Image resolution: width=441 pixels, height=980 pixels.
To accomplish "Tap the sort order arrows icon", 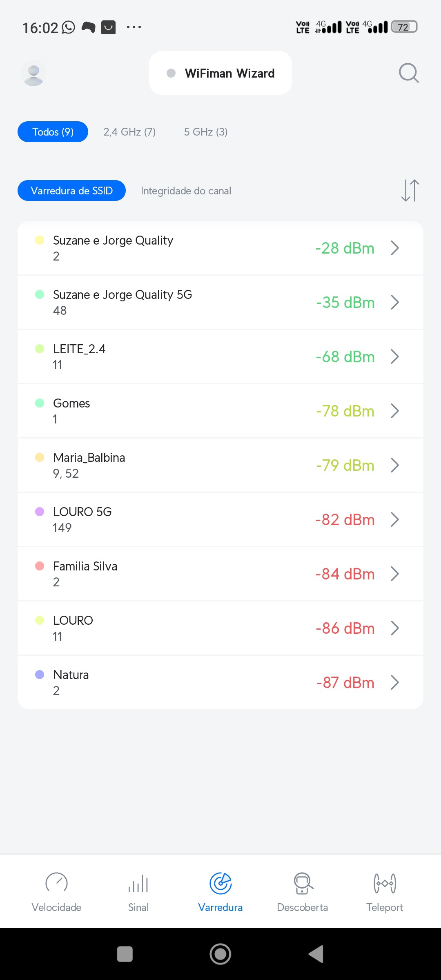I will pos(410,191).
